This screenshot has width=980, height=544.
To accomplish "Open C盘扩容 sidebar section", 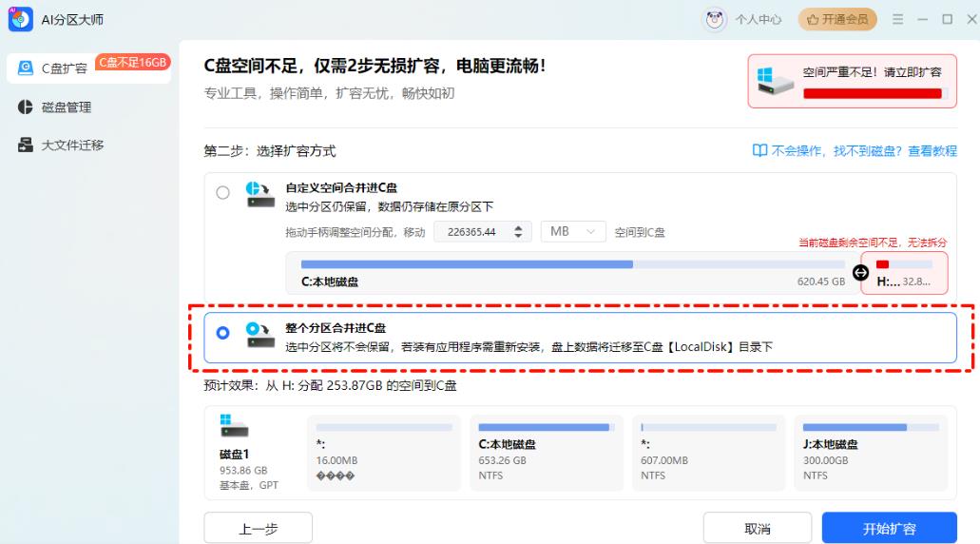I will pos(88,68).
